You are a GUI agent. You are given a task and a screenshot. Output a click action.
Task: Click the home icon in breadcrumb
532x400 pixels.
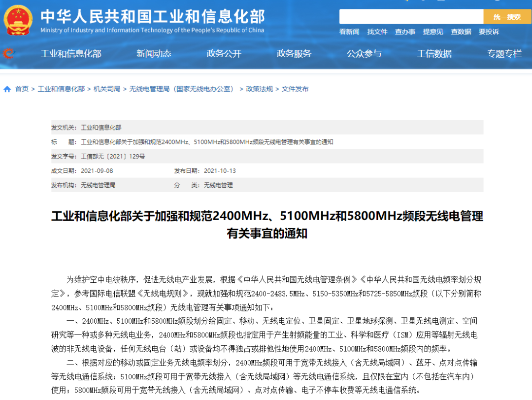pos(7,89)
